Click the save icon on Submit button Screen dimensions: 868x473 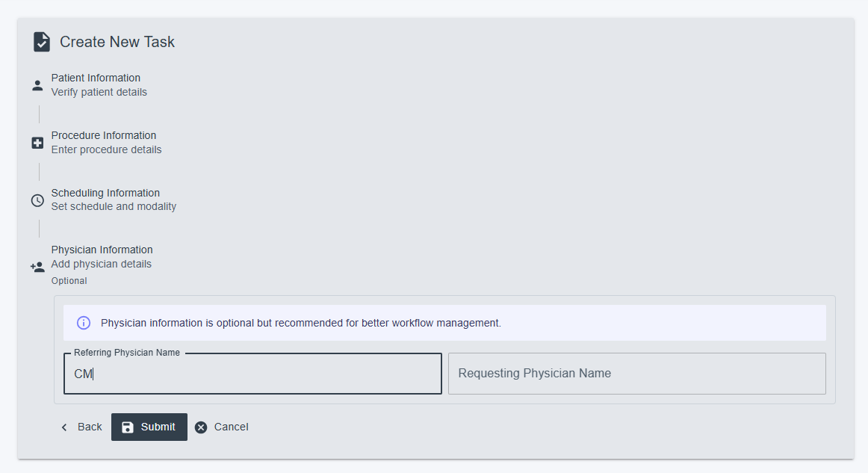[x=128, y=427]
